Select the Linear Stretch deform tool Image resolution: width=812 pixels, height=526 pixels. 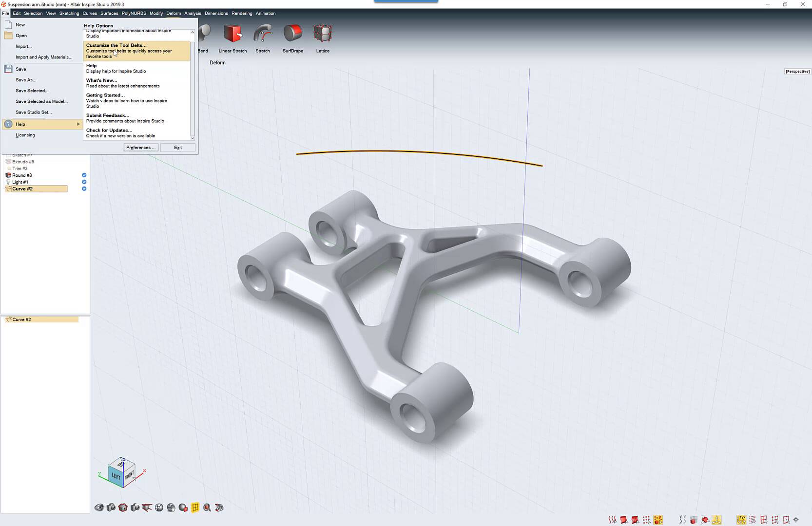point(232,34)
